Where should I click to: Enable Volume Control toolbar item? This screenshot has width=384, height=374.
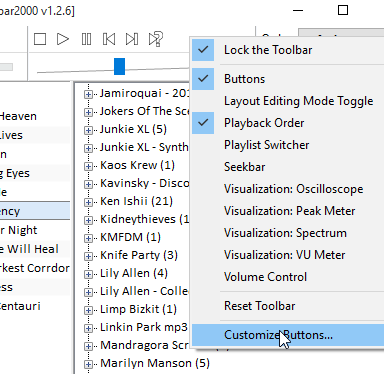[x=288, y=277]
